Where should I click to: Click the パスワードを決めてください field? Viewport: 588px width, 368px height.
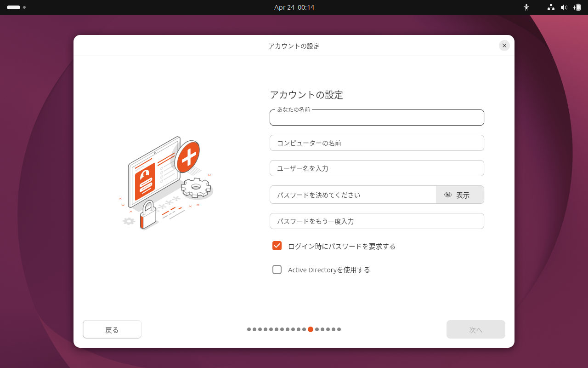point(353,195)
